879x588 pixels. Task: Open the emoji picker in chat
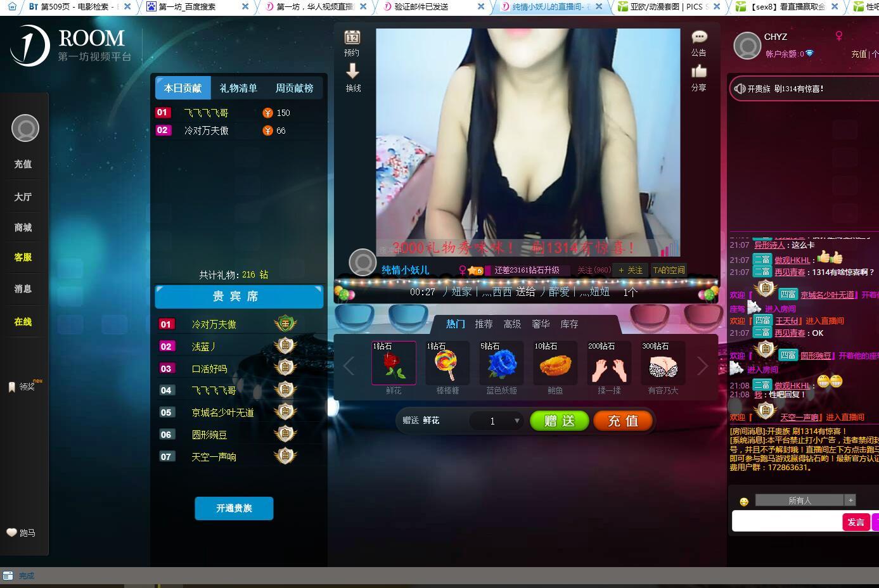pyautogui.click(x=744, y=502)
